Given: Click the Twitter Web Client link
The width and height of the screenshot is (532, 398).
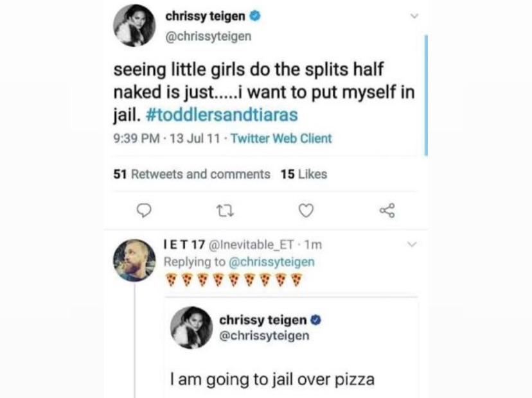Looking at the screenshot, I should click(x=281, y=138).
